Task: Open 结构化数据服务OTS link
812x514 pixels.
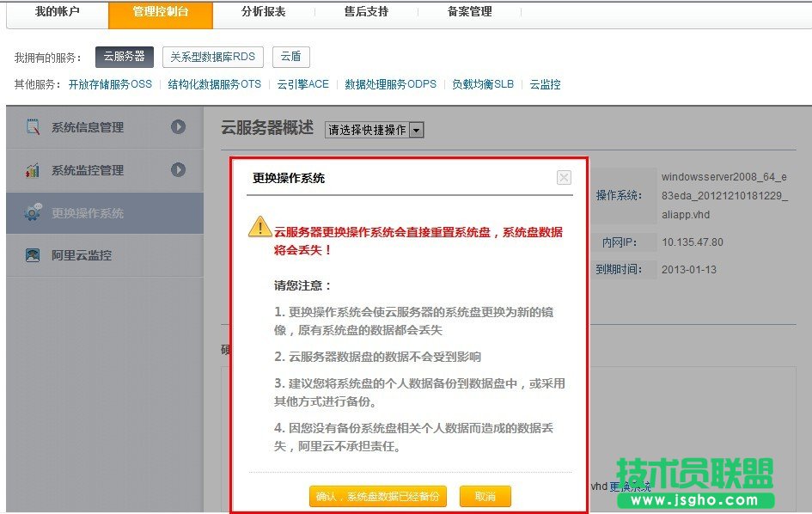Action: pos(215,84)
